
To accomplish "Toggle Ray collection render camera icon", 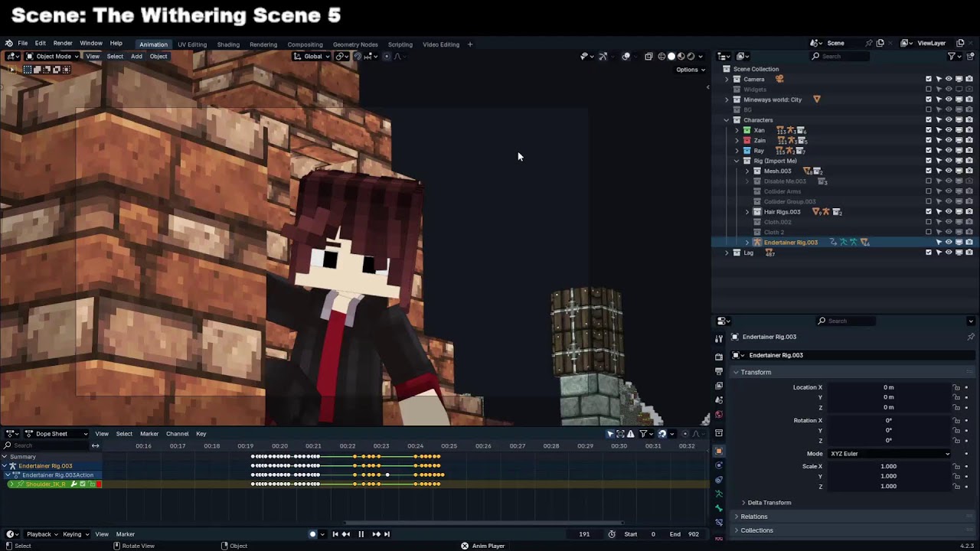I will pyautogui.click(x=969, y=151).
